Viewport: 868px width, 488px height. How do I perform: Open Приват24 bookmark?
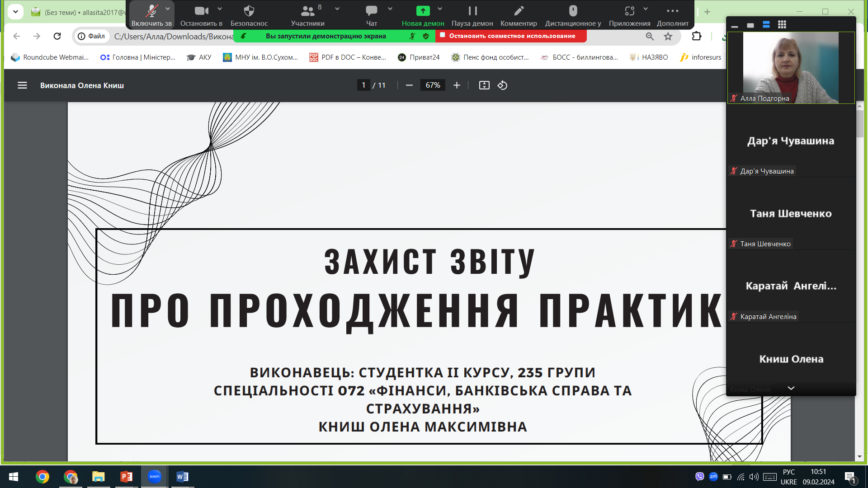[419, 57]
